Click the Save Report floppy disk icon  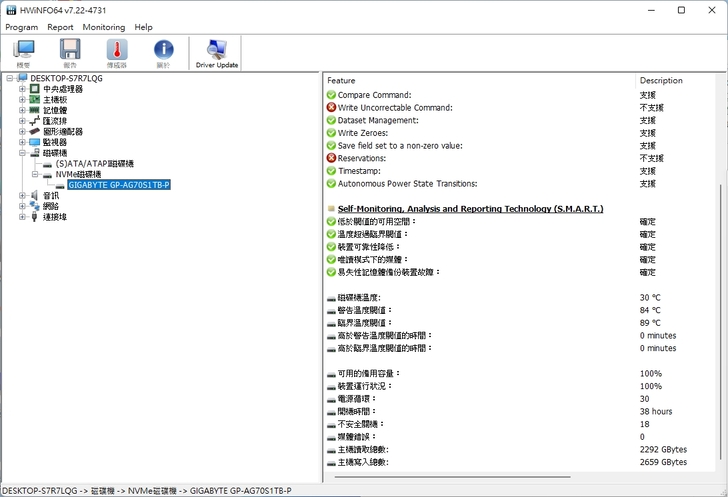70,49
